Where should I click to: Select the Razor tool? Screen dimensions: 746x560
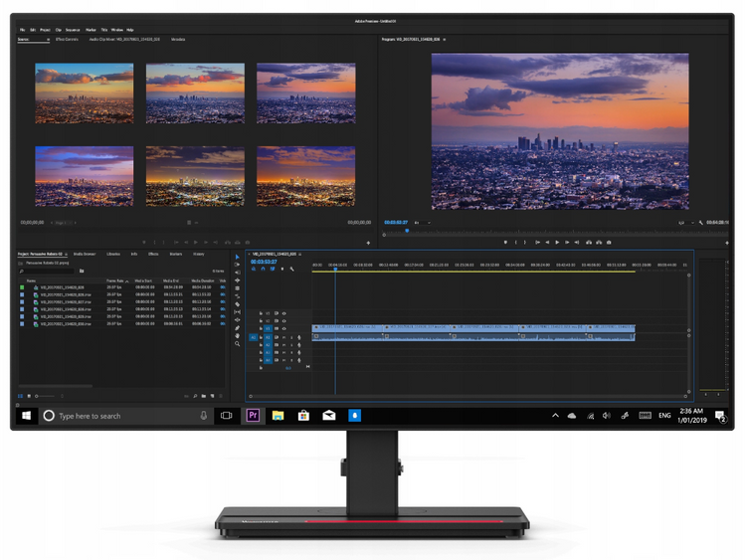[x=237, y=296]
